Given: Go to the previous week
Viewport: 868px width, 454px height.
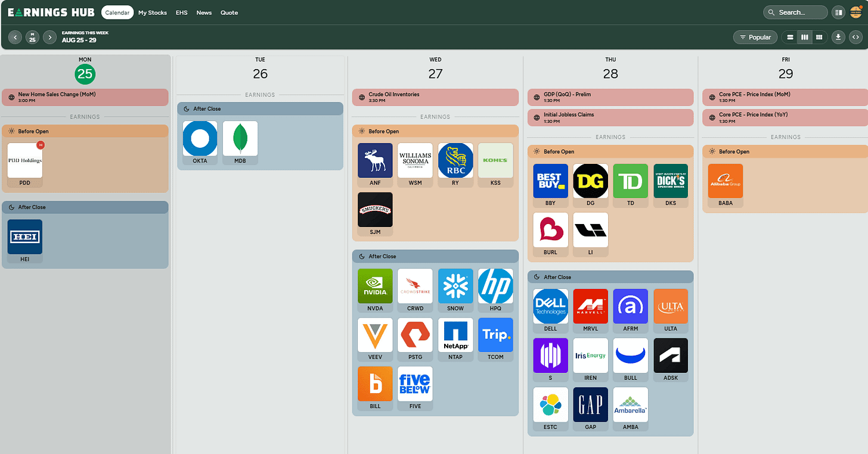Looking at the screenshot, I should click(x=15, y=38).
